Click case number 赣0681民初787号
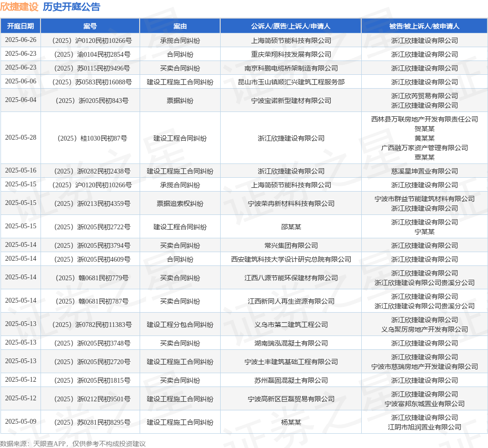 click(x=92, y=301)
